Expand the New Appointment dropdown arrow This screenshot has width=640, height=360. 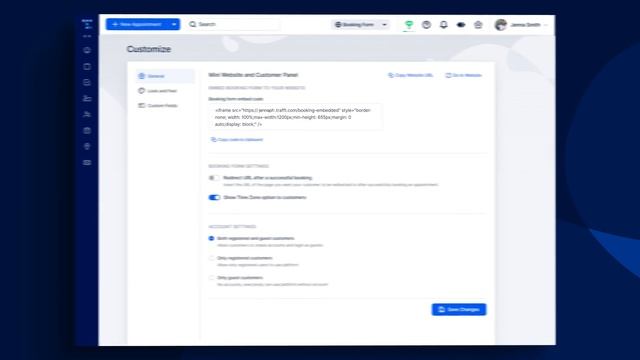pyautogui.click(x=174, y=24)
